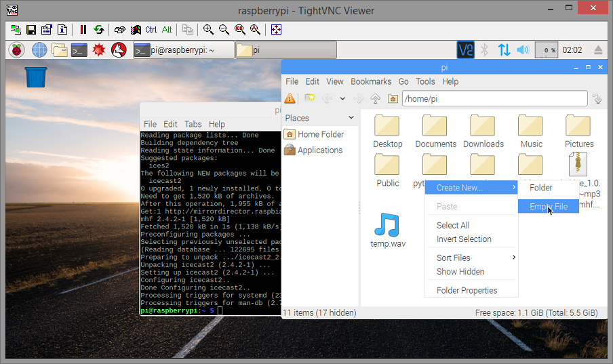Click the green refresh screen icon
The height and width of the screenshot is (364, 613).
[x=99, y=30]
